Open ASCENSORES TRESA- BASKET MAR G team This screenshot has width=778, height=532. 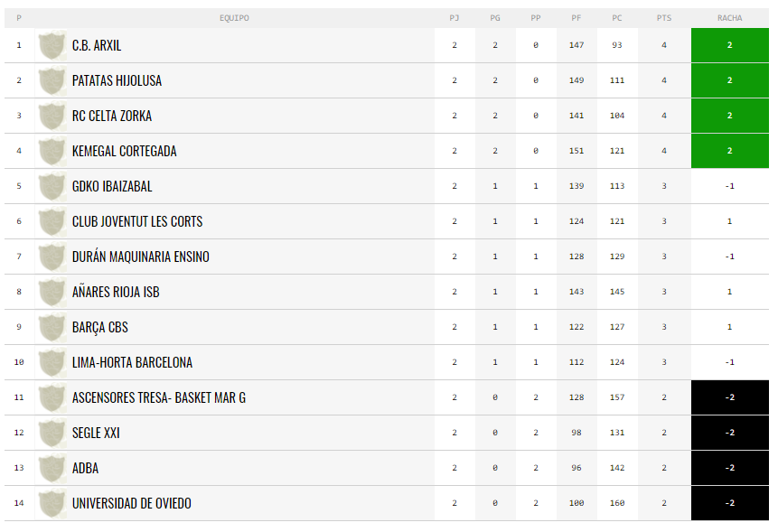coord(159,397)
